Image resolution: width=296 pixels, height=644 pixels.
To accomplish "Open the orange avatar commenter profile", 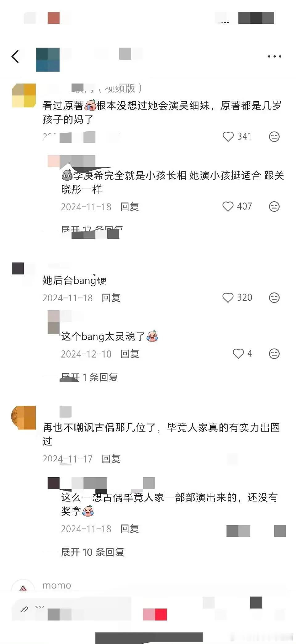I will click(x=24, y=417).
